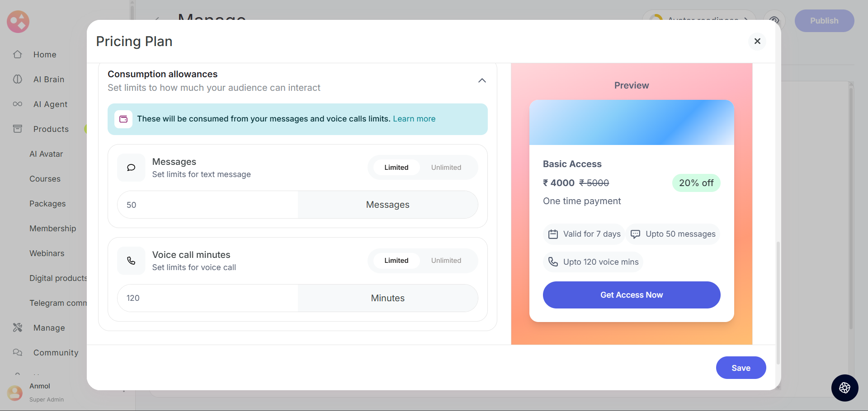The width and height of the screenshot is (868, 411).
Task: Click the voice minutes field showing 120
Action: (x=208, y=298)
